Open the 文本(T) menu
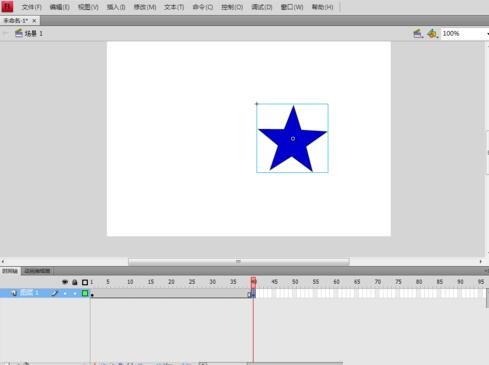Screen dimensions: 489x365 (174, 7)
